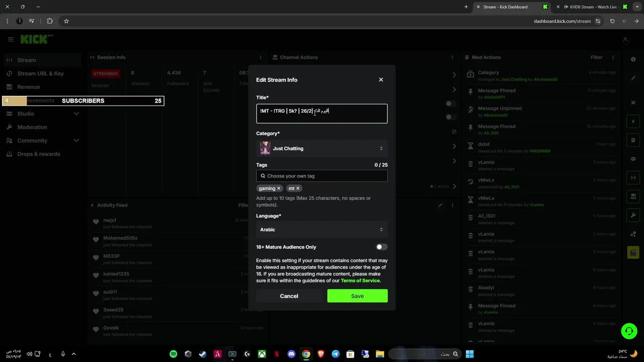Toggle 18+ Mature Audience Only switch

(x=381, y=247)
